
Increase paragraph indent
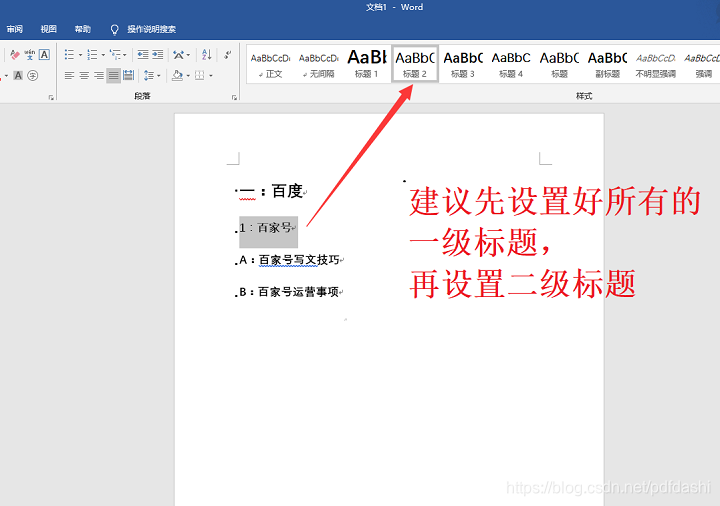pyautogui.click(x=158, y=55)
